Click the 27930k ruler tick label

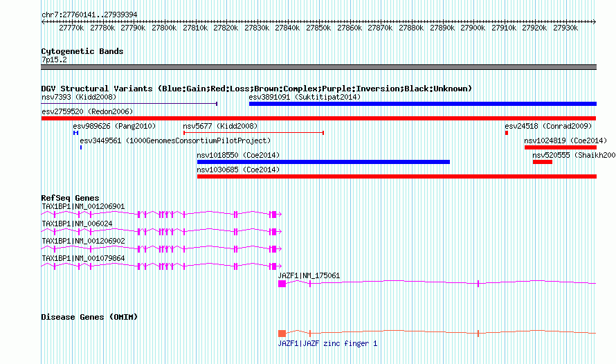tap(565, 28)
